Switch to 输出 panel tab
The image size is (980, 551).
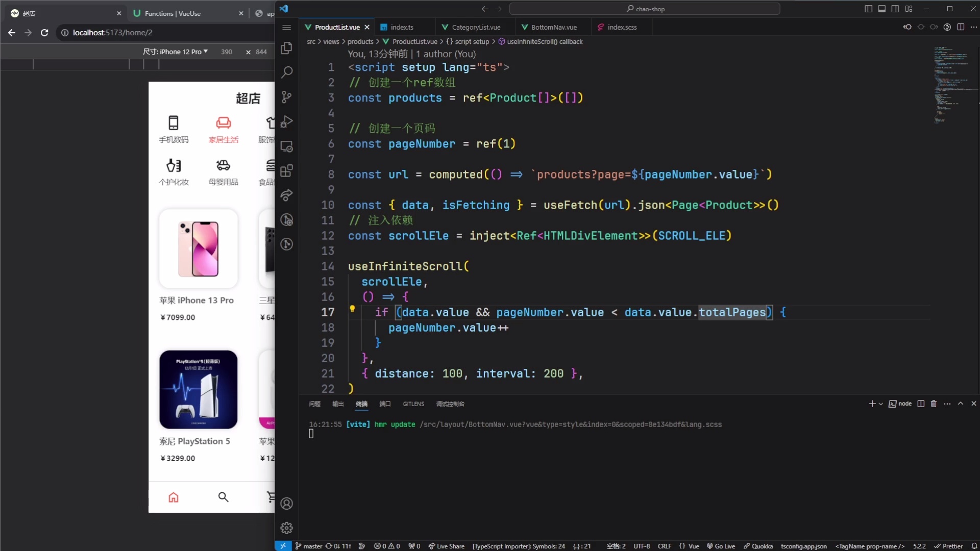coord(338,404)
